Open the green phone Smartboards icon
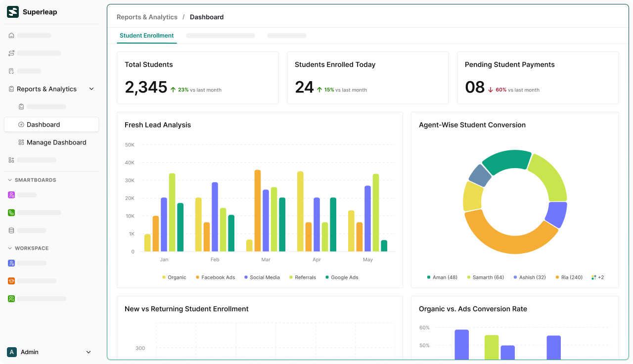Viewport: 633px width, 364px height. tap(11, 213)
